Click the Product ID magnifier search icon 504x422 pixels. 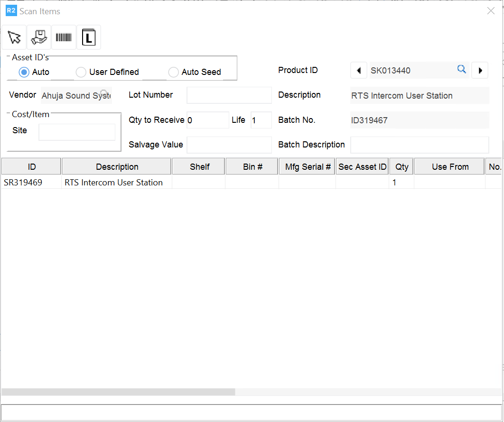coord(461,70)
